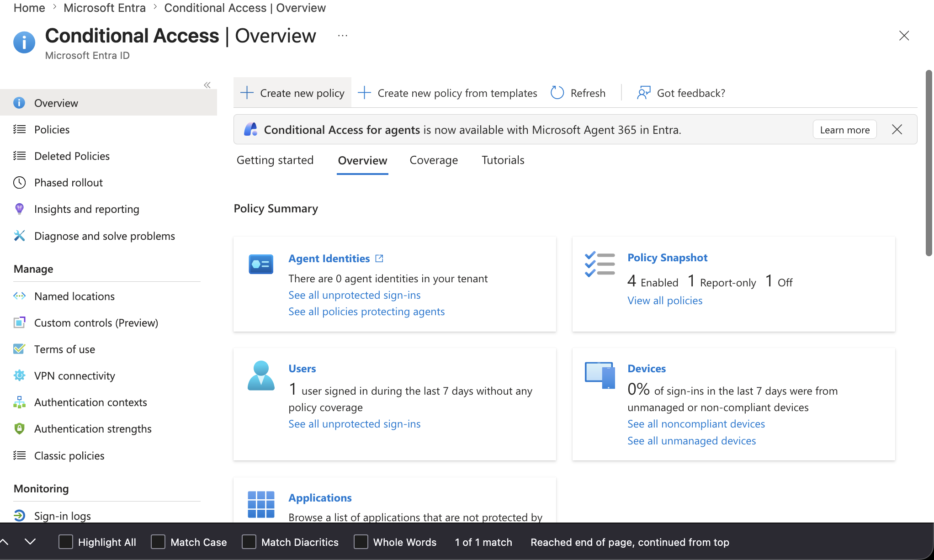This screenshot has width=934, height=560.
Task: Click the Custom controls (Preview) icon
Action: point(19,322)
